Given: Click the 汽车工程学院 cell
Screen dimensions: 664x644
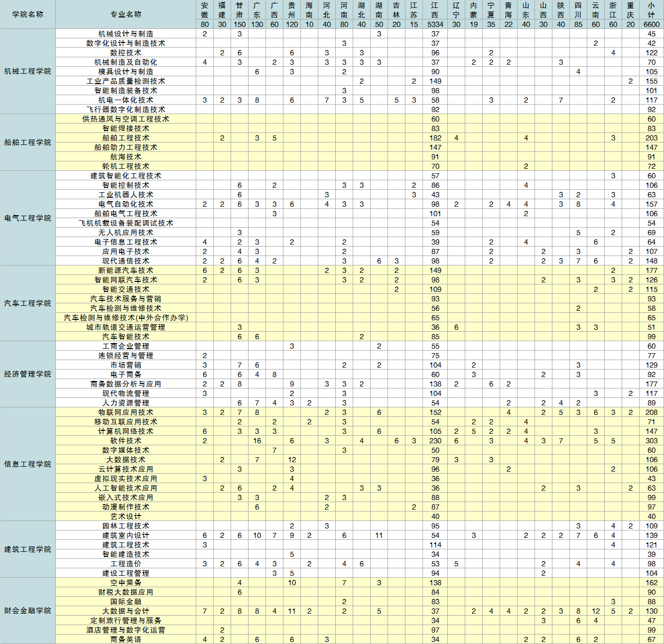Looking at the screenshot, I should tap(28, 303).
